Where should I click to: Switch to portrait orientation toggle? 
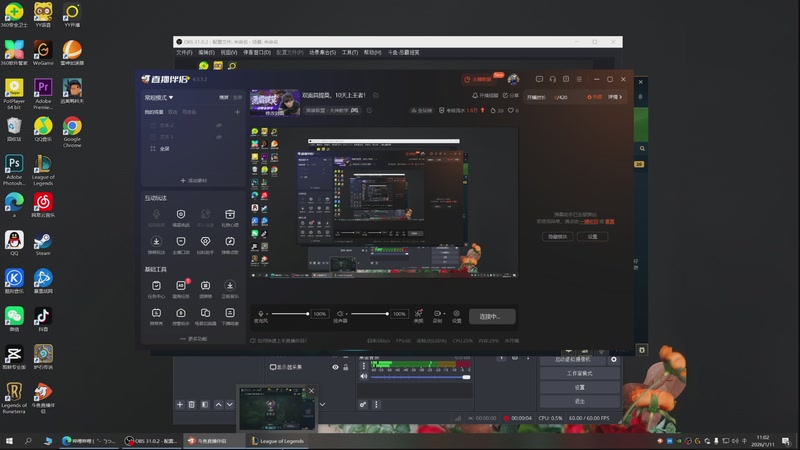point(237,97)
